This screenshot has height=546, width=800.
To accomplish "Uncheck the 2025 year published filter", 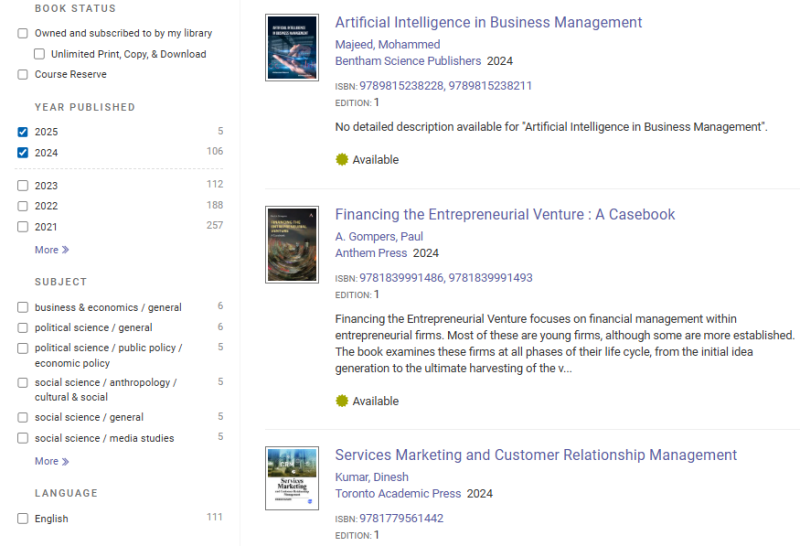I will [x=23, y=132].
